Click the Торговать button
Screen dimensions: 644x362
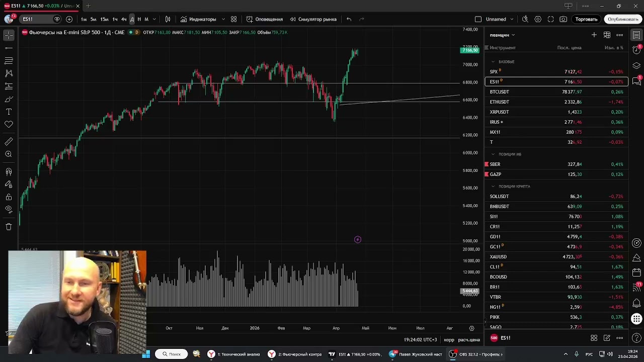click(586, 19)
